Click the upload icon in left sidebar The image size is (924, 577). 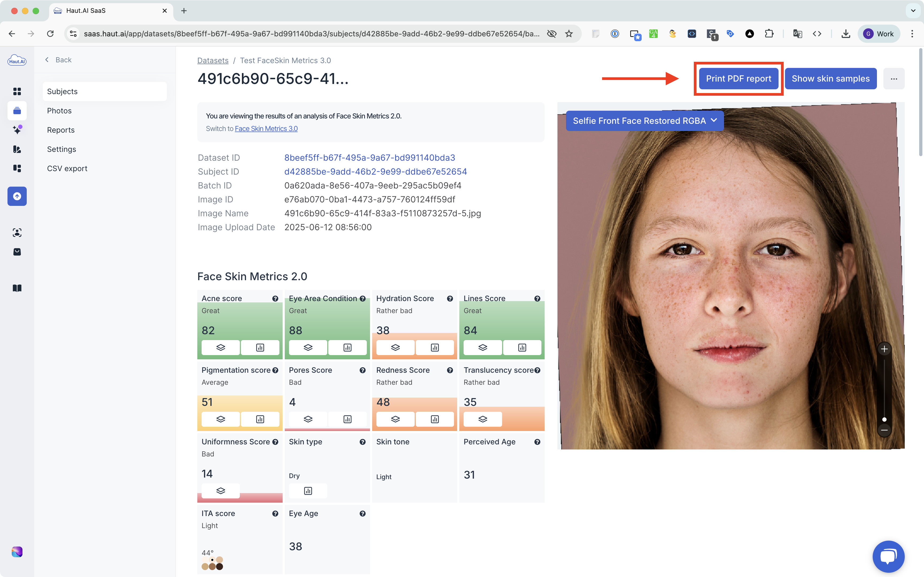tap(17, 196)
